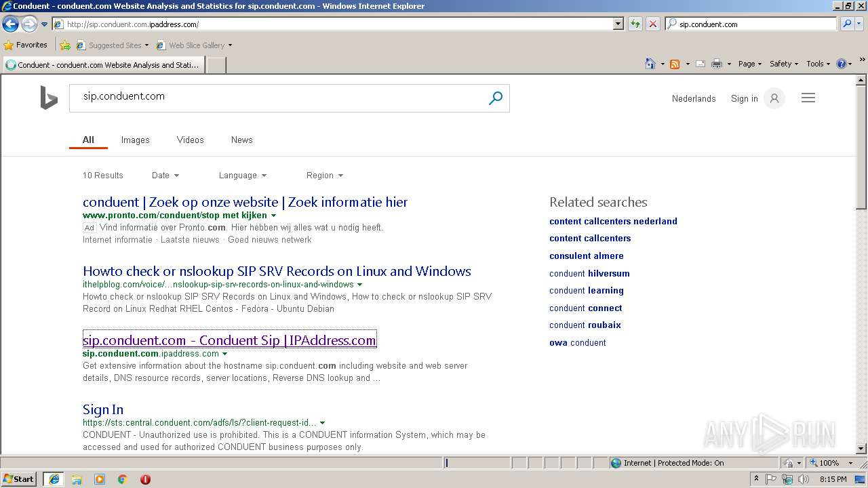This screenshot has width=868, height=488.
Task: Open the Bing hamburger menu
Action: click(808, 98)
